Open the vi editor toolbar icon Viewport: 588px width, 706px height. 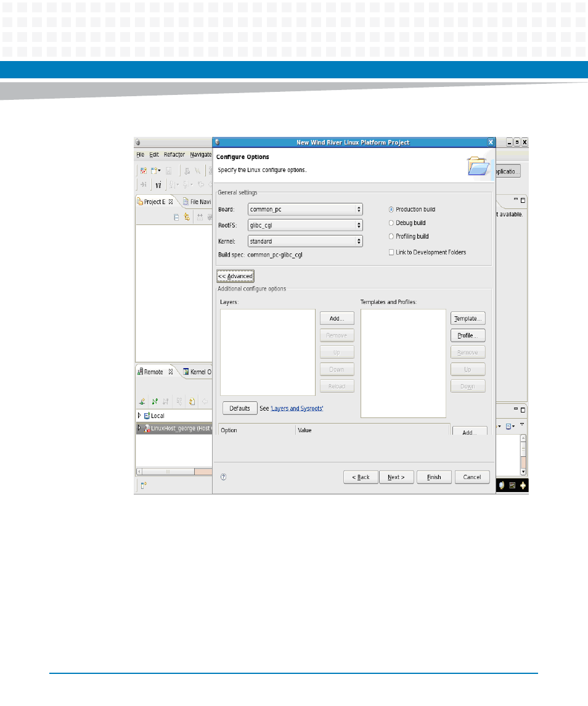158,184
